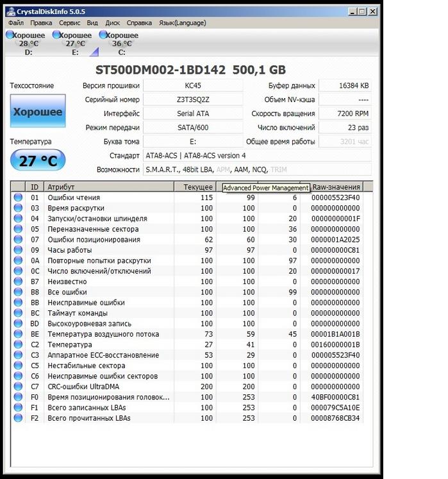Click status icon for 07 Ошибки позиционирования

coord(18,240)
